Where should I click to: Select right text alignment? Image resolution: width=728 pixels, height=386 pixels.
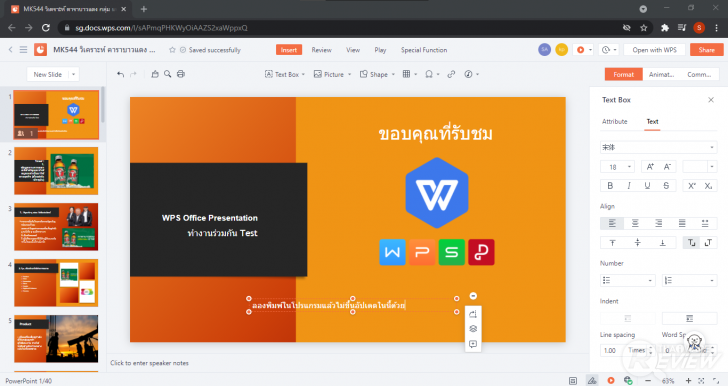[x=658, y=223]
